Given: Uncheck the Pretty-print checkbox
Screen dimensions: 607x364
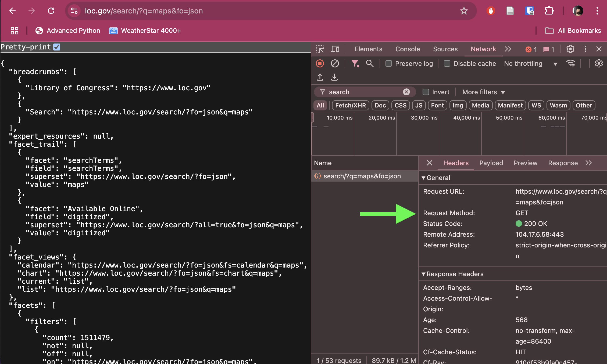Looking at the screenshot, I should (x=56, y=47).
